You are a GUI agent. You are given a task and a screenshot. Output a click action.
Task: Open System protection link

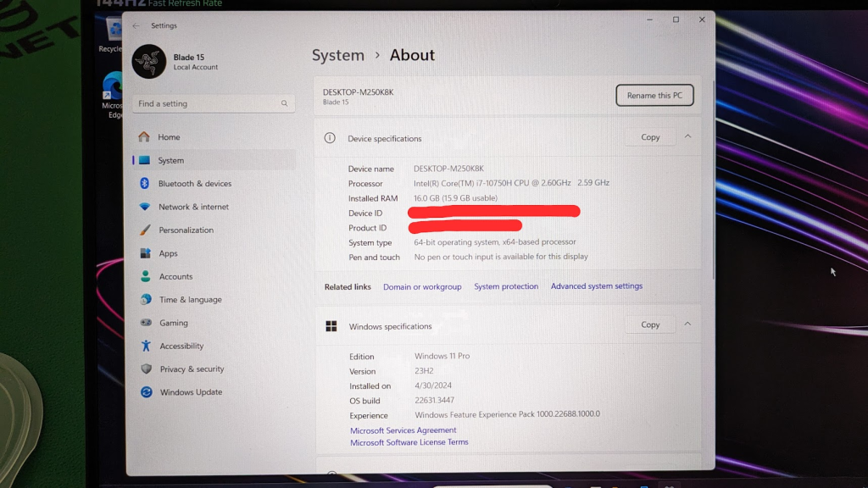tap(506, 286)
